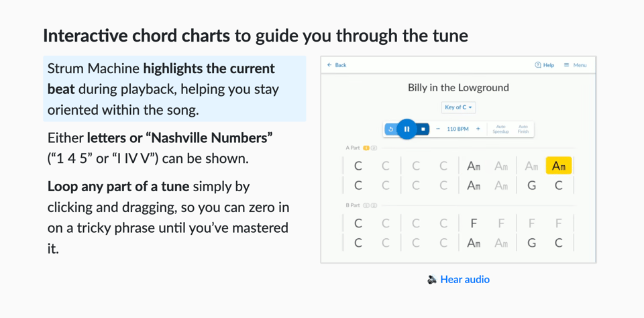Click the speaker icon beside Hear audio
Image resolution: width=644 pixels, height=318 pixels.
coord(431,280)
